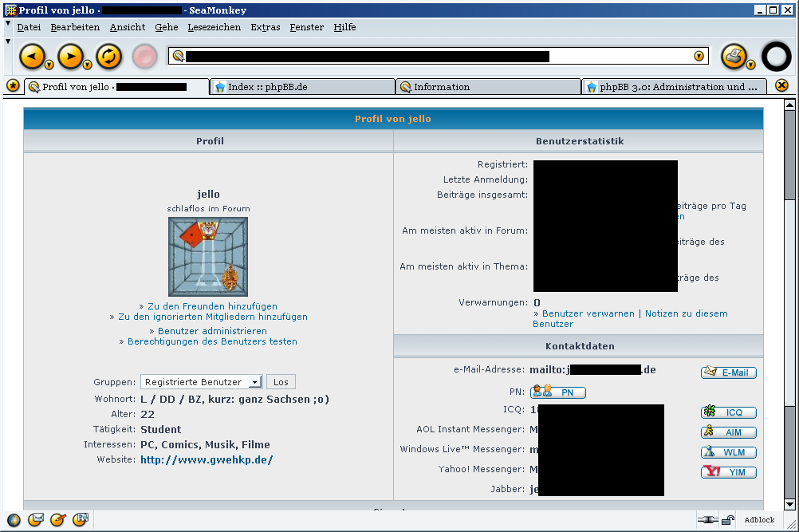Open Navigator from the status bar globe icon
The image size is (799, 532).
(x=14, y=520)
